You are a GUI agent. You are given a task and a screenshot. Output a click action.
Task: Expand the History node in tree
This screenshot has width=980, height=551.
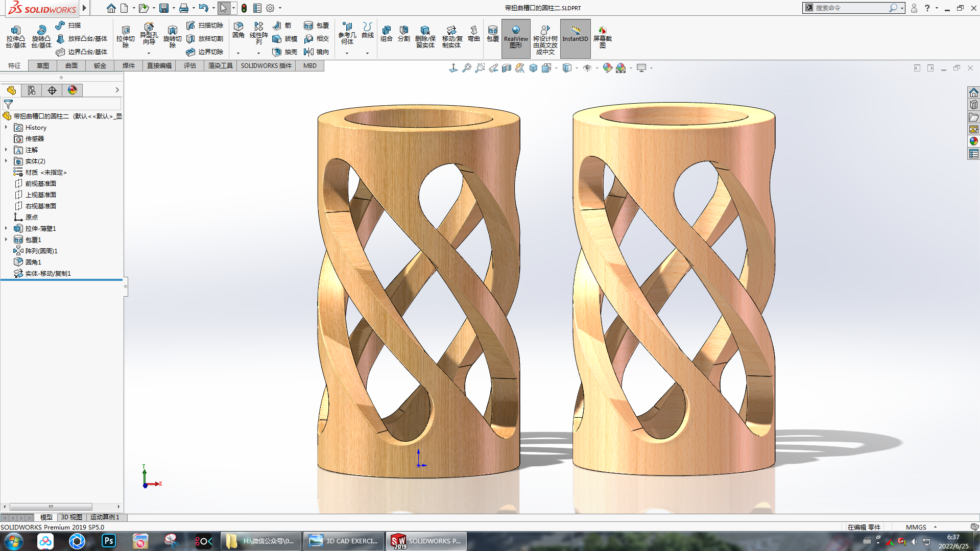pyautogui.click(x=6, y=128)
